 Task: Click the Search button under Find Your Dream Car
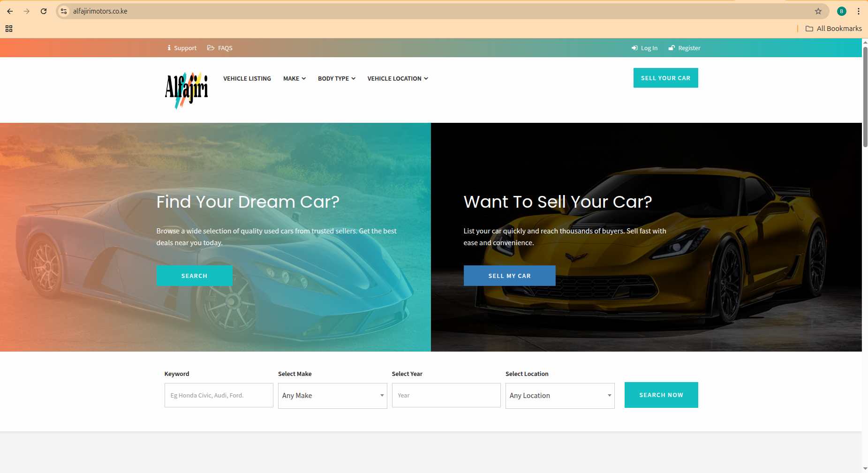coord(194,276)
